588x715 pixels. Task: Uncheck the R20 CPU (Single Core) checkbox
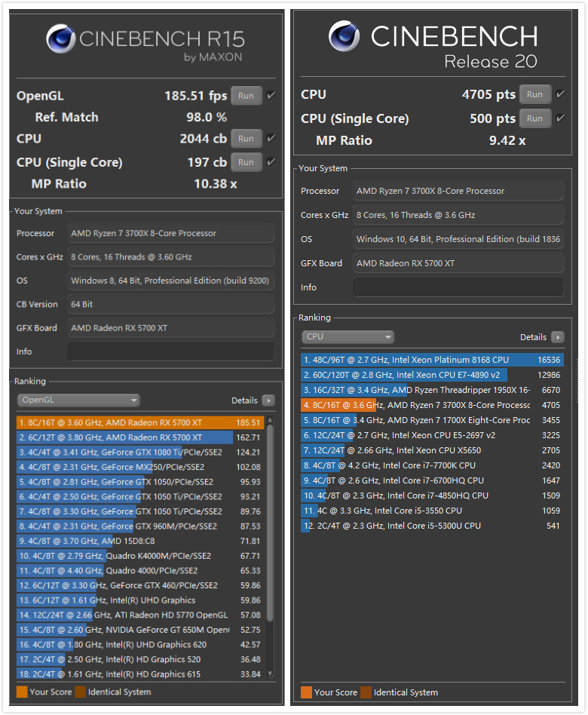point(559,118)
